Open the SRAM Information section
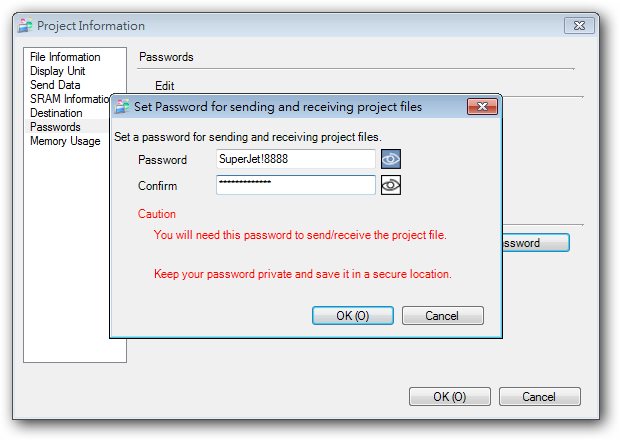620x440 pixels. (x=69, y=100)
